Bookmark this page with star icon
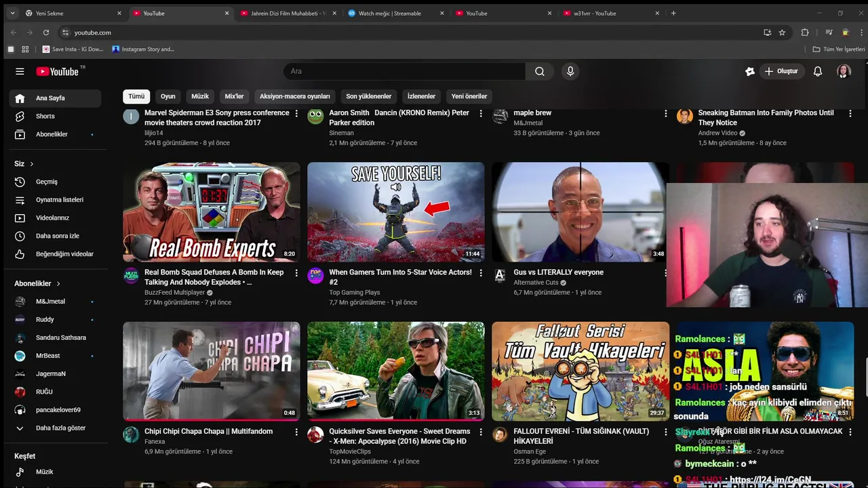This screenshot has height=488, width=868. [x=782, y=33]
